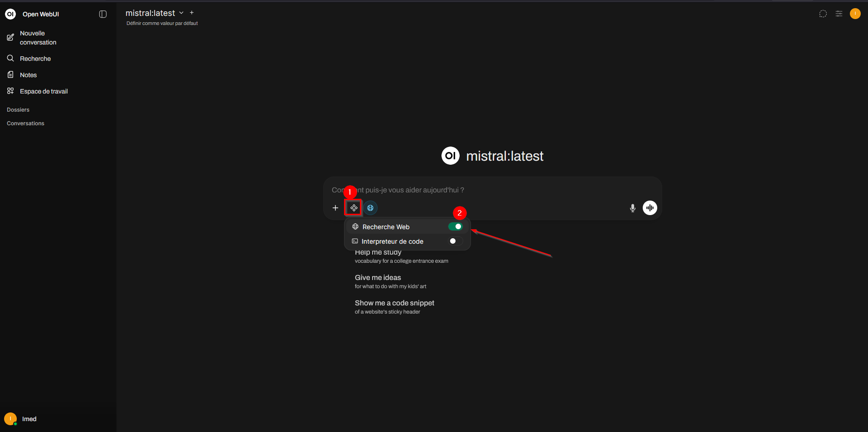Viewport: 868px width, 432px height.
Task: Open the Tools menu in the message bar
Action: 353,207
